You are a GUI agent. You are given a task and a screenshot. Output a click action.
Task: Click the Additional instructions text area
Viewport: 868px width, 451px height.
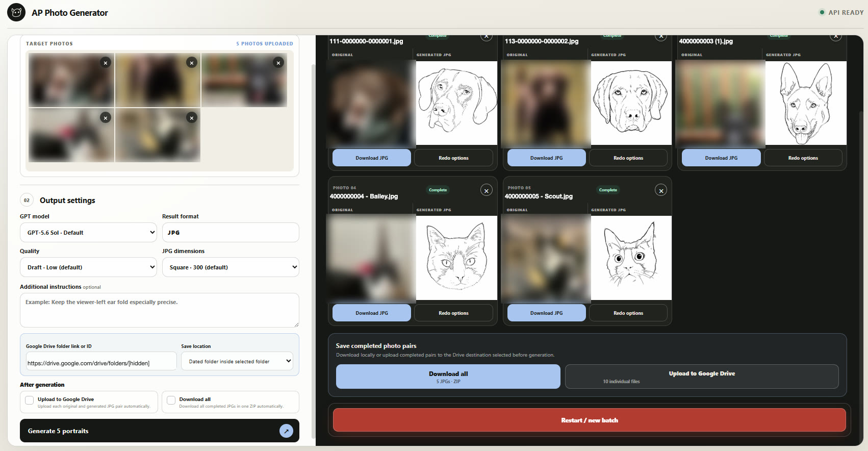click(x=160, y=310)
